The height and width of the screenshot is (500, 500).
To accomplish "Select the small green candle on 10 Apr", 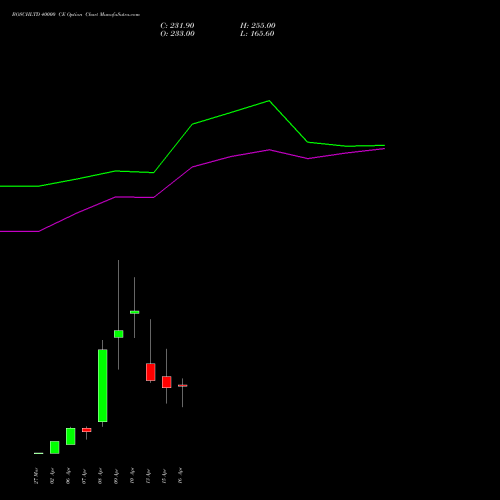I will pos(135,312).
